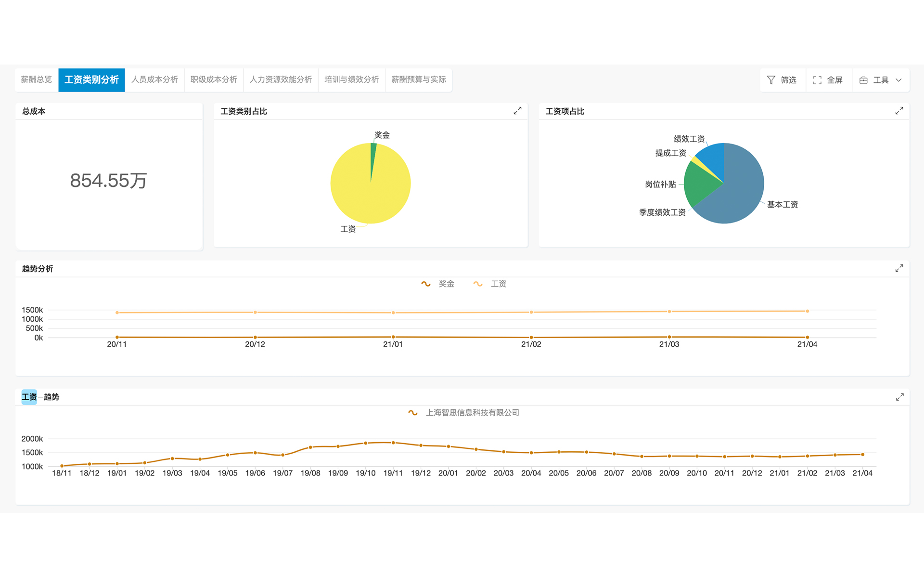Expand the 工资项占比 chart panel
Screen dimensions: 924x577
(899, 111)
